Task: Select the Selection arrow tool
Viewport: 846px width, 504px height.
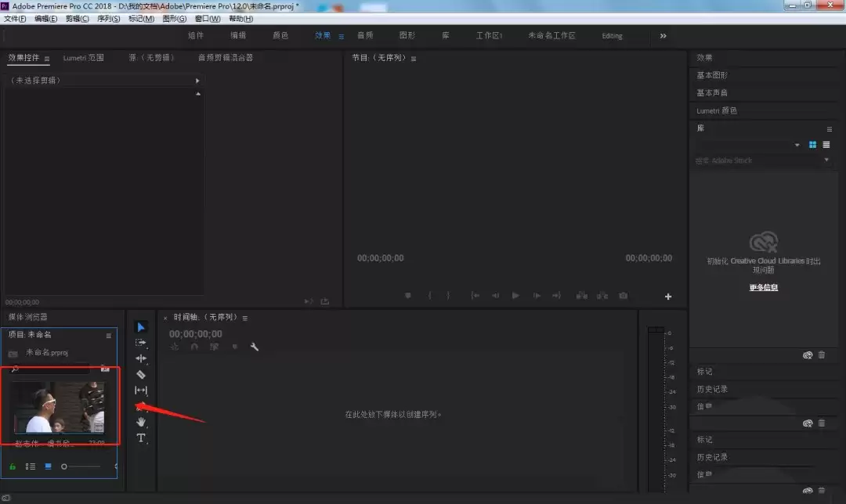Action: coord(141,327)
